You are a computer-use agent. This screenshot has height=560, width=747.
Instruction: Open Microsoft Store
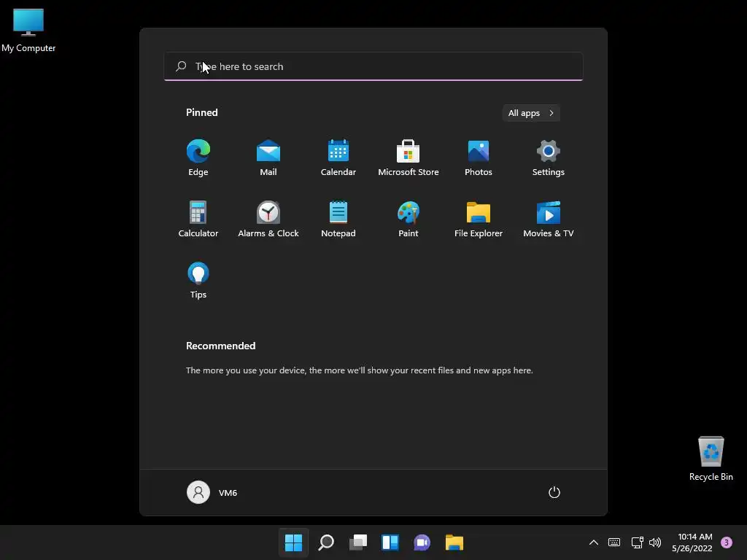[409, 158]
